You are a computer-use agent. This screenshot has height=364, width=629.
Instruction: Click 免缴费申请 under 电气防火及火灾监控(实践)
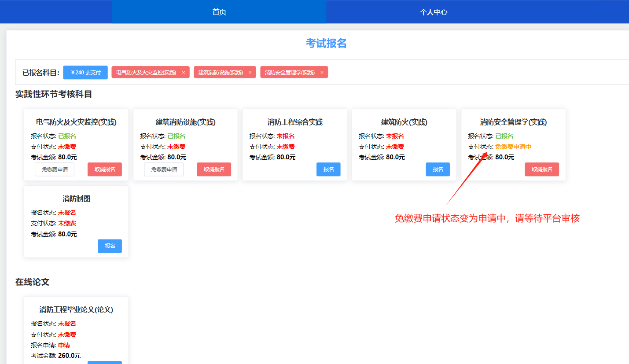coord(55,169)
